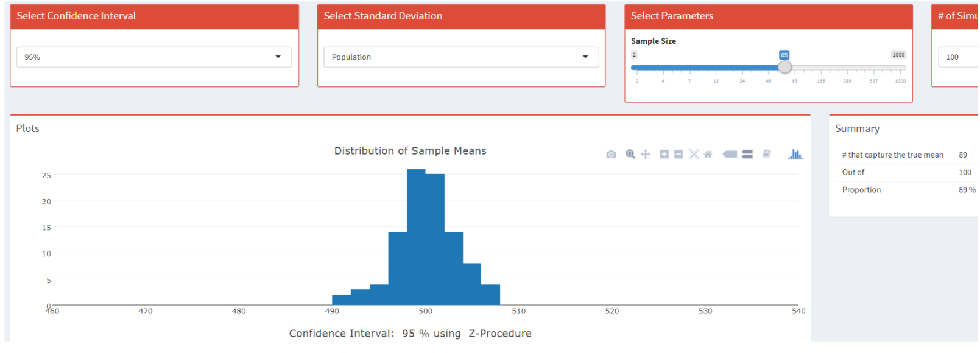Screen dimensions: 980x353
Task: Click the 'Out of' row label
Action: click(x=853, y=172)
